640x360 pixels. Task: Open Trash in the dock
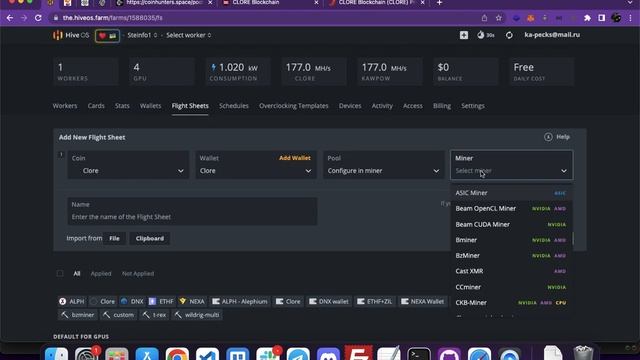tap(583, 354)
